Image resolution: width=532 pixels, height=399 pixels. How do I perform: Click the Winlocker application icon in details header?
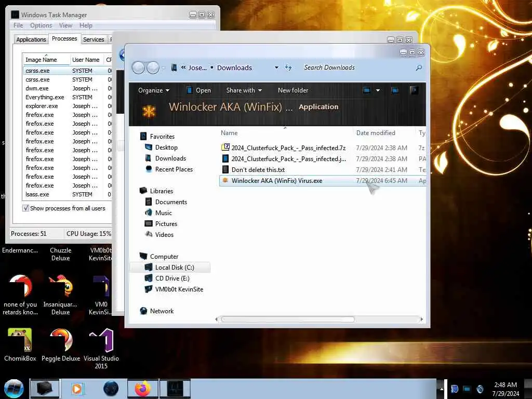tap(149, 111)
